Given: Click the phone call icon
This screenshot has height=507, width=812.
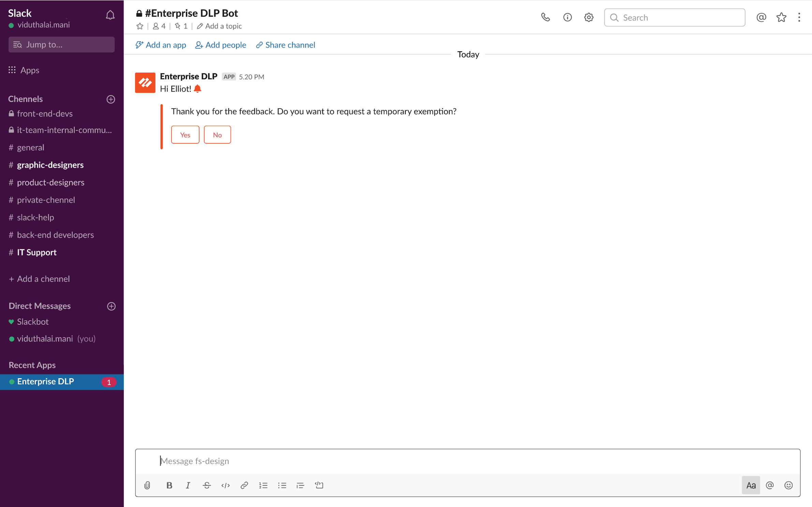Looking at the screenshot, I should click(x=545, y=17).
